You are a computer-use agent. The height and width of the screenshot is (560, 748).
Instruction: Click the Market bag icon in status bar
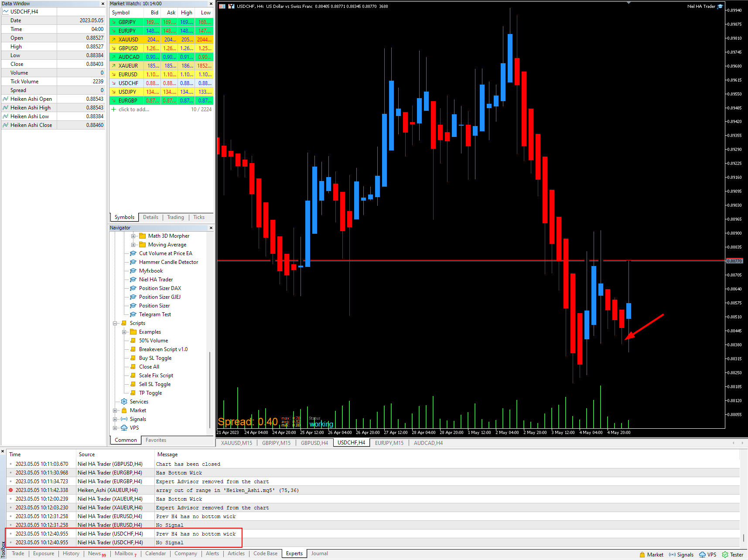(642, 555)
